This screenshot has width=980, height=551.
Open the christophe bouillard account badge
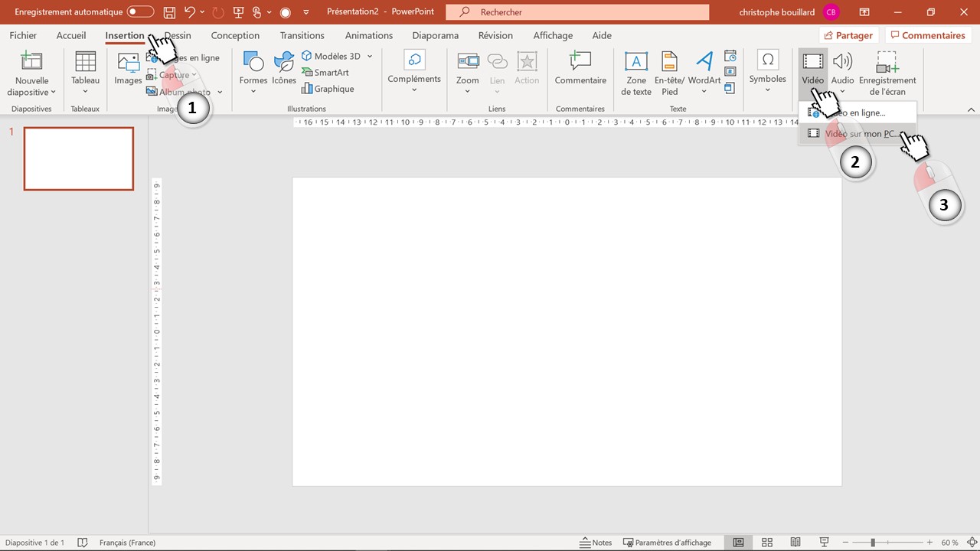(x=831, y=12)
